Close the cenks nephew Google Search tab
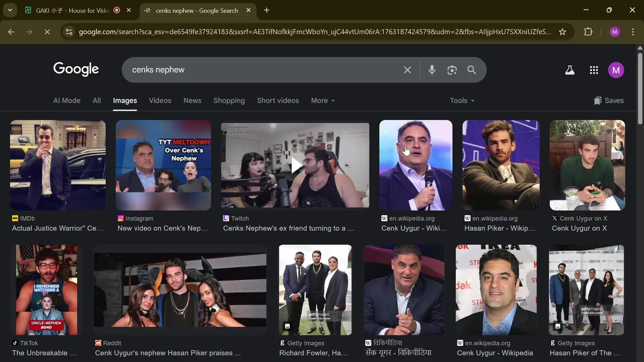The height and width of the screenshot is (362, 644). click(249, 10)
